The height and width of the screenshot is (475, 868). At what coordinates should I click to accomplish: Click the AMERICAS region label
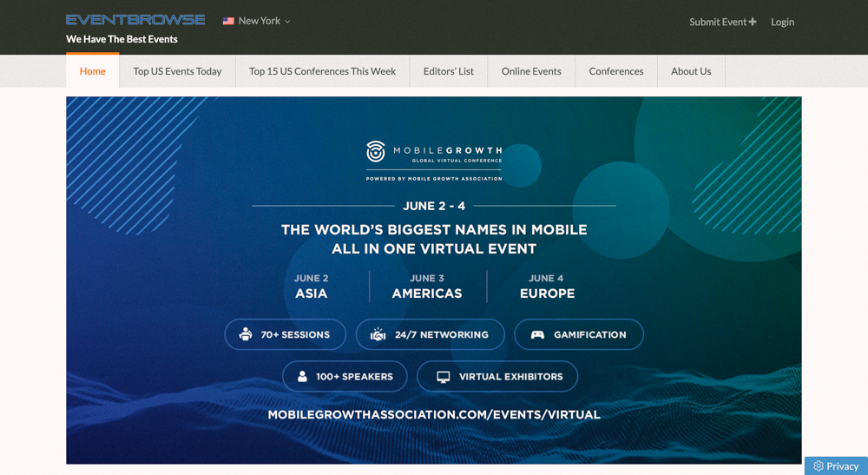coord(427,294)
